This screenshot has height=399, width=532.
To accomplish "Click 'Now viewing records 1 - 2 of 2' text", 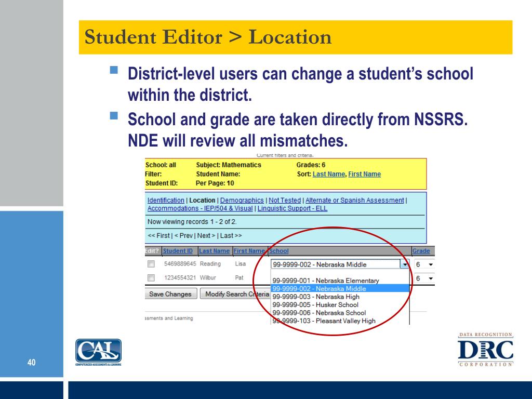I will click(x=192, y=221).
